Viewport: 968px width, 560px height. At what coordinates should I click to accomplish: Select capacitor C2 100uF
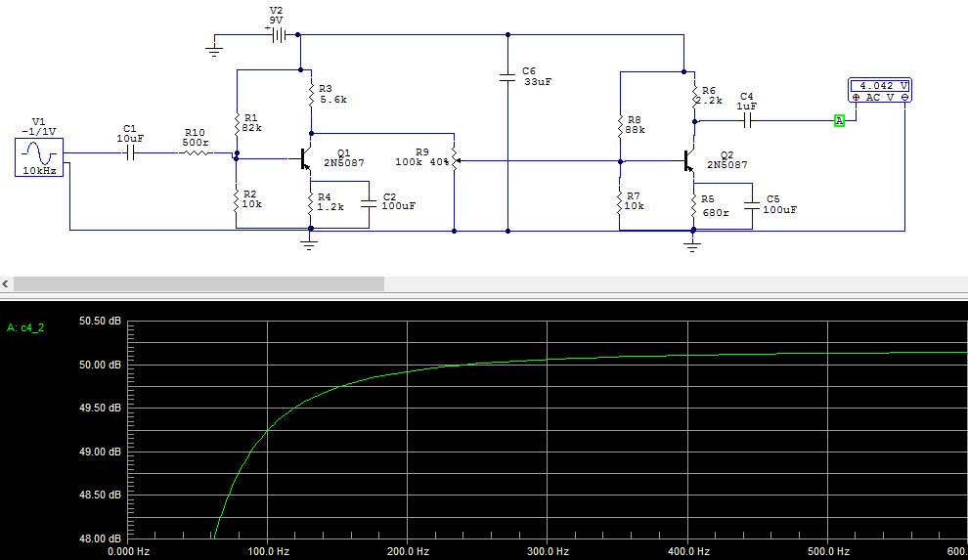369,202
